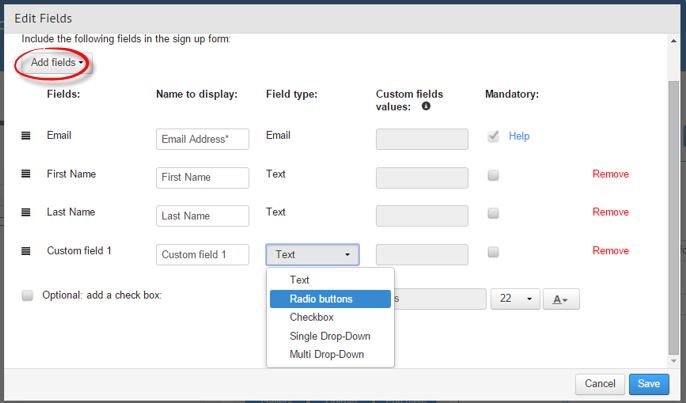Image resolution: width=686 pixels, height=403 pixels.
Task: Click the drag handle for Last Name row
Action: point(26,213)
